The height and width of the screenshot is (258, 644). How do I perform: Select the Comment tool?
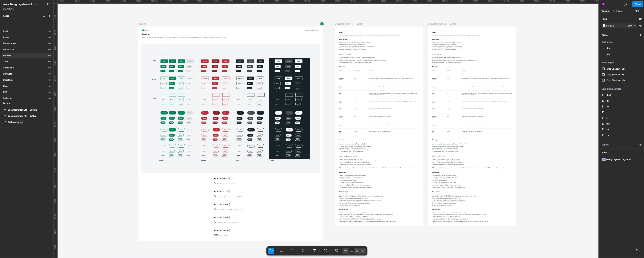click(325, 251)
